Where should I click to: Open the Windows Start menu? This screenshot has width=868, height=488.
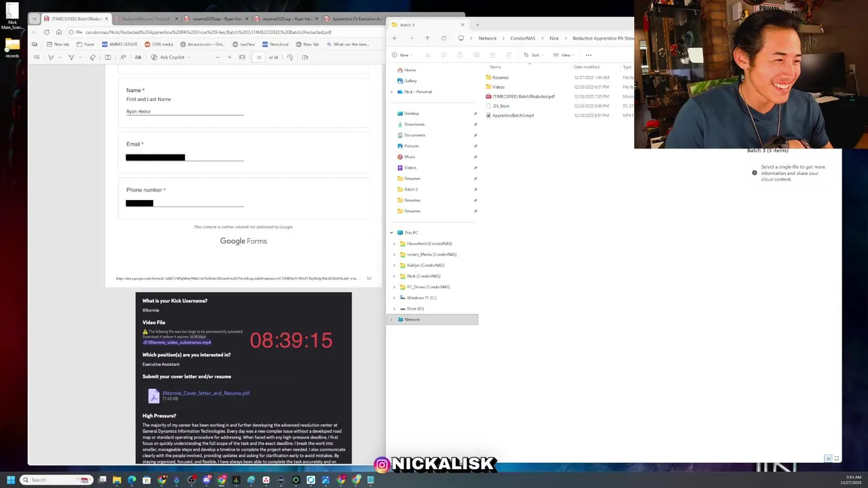pos(11,480)
